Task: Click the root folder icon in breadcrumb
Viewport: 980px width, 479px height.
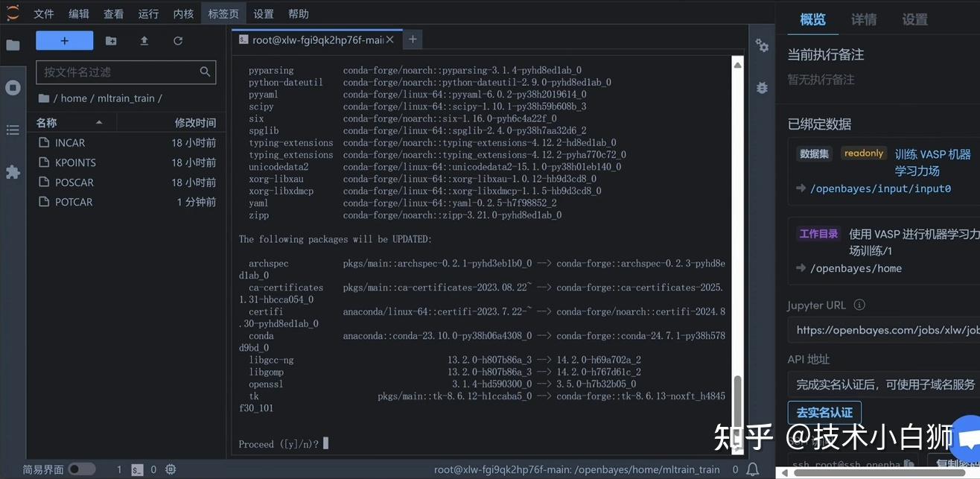Action: [43, 98]
